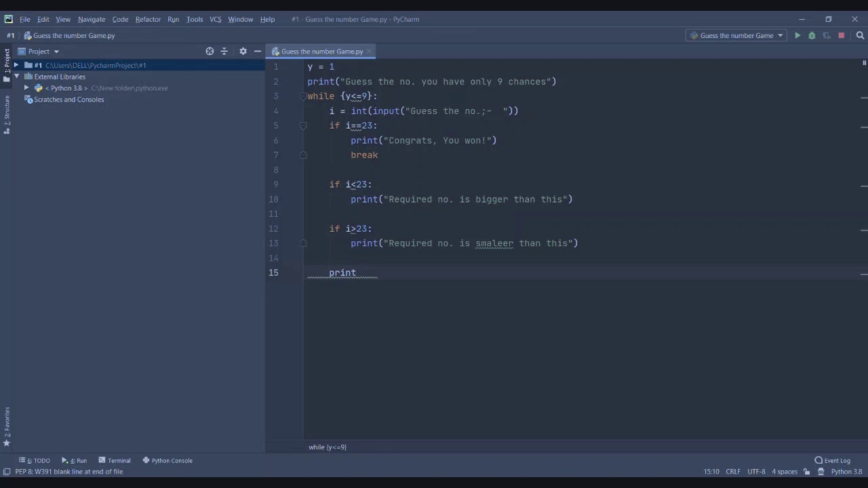
Task: Stop the running process
Action: pos(841,35)
